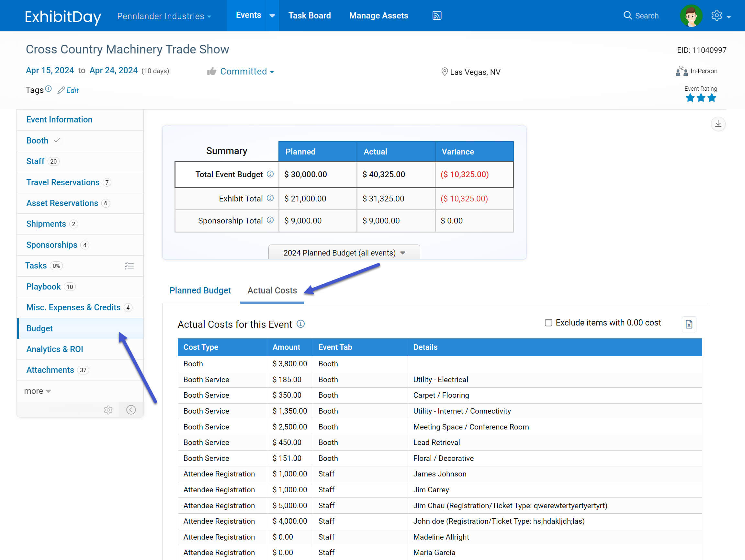Click the user avatar icon
Screen dimensions: 745x560
tap(691, 16)
